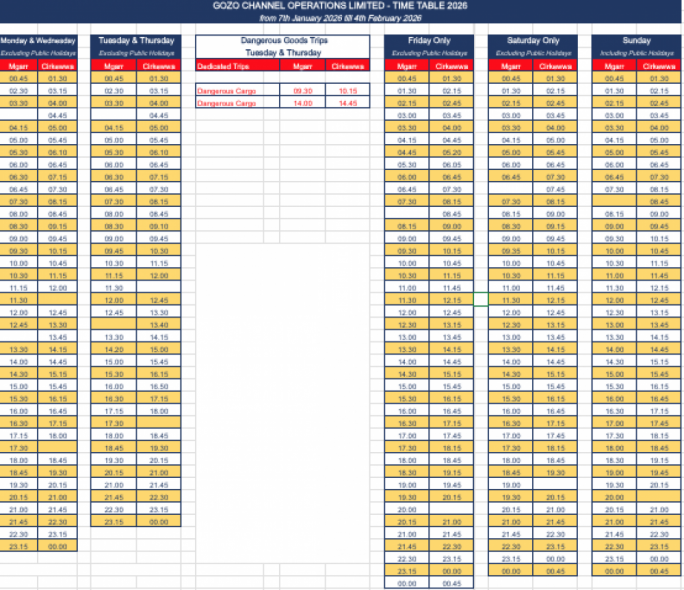Select Dangerous Cargo 14.45 Cirkewwa cell
Viewport: 684px width, 590px height.
tap(348, 103)
